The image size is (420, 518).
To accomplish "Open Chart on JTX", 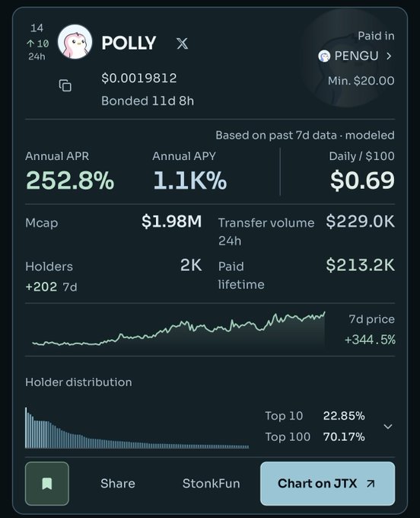I will point(327,484).
